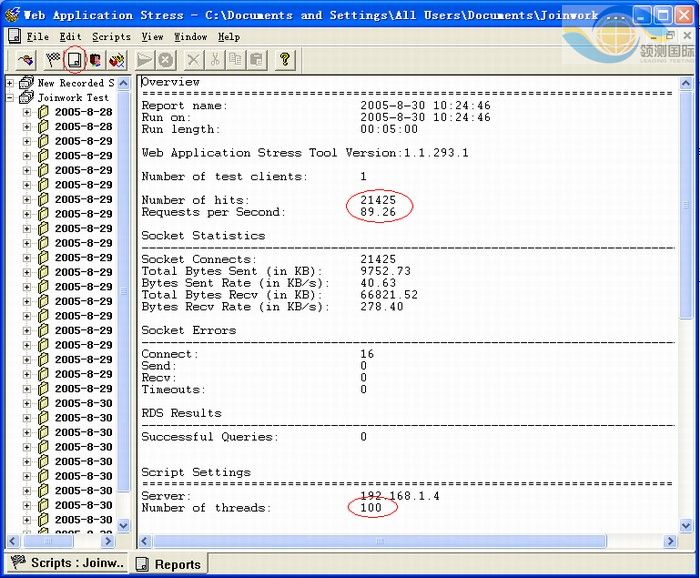This screenshot has width=700, height=578.
Task: Open the Scripts menu
Action: point(111,37)
